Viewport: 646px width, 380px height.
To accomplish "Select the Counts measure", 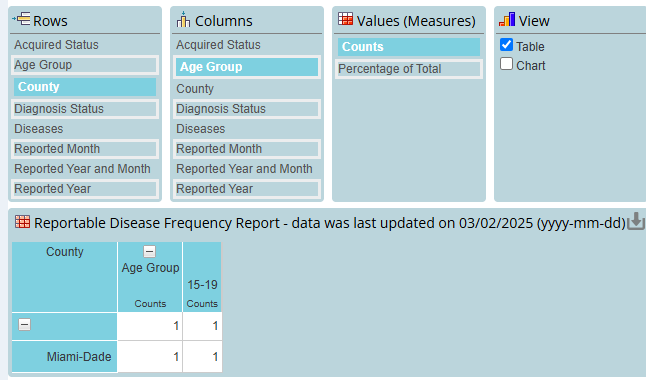I will click(409, 47).
